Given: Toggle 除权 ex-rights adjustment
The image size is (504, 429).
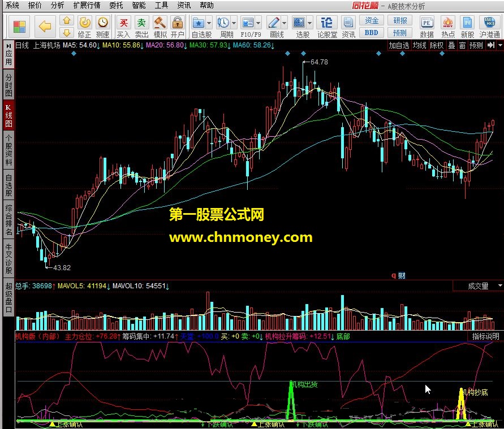Looking at the screenshot, I should [437, 45].
